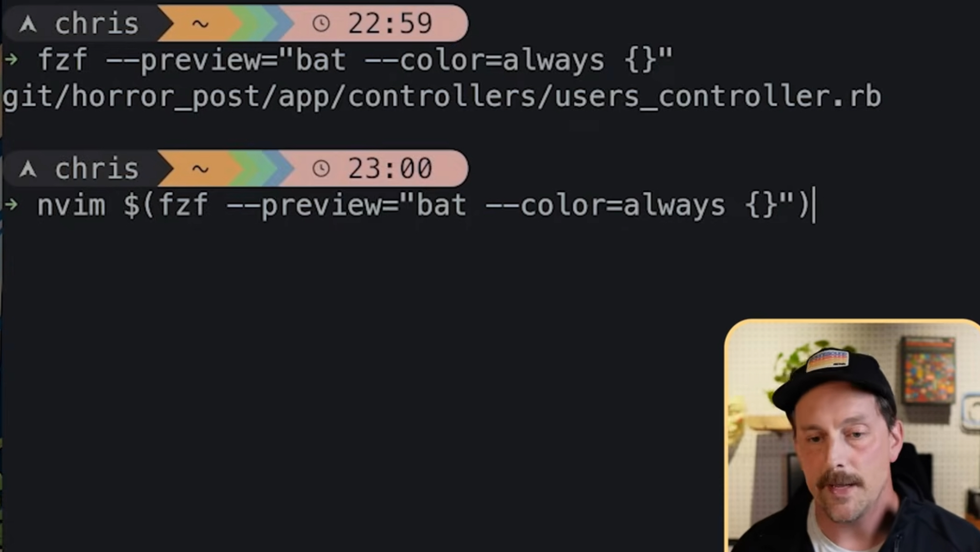Click the tilde directory segment in the second prompt

200,168
